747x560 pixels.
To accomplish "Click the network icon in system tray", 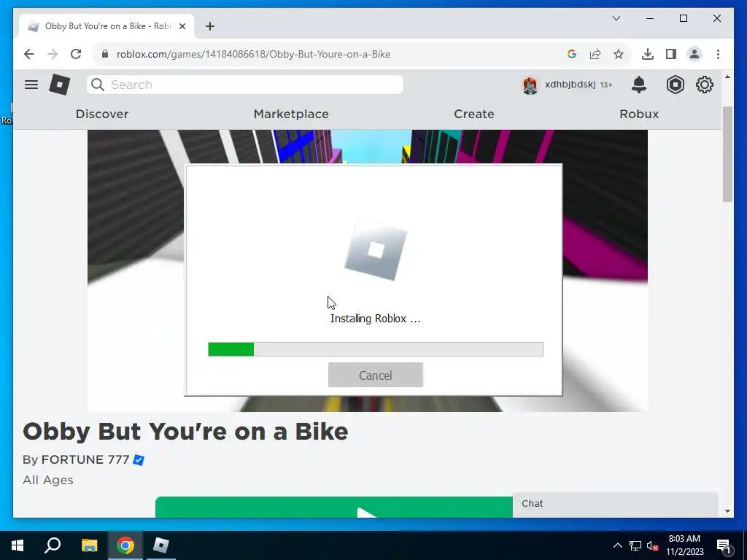I will [x=635, y=545].
